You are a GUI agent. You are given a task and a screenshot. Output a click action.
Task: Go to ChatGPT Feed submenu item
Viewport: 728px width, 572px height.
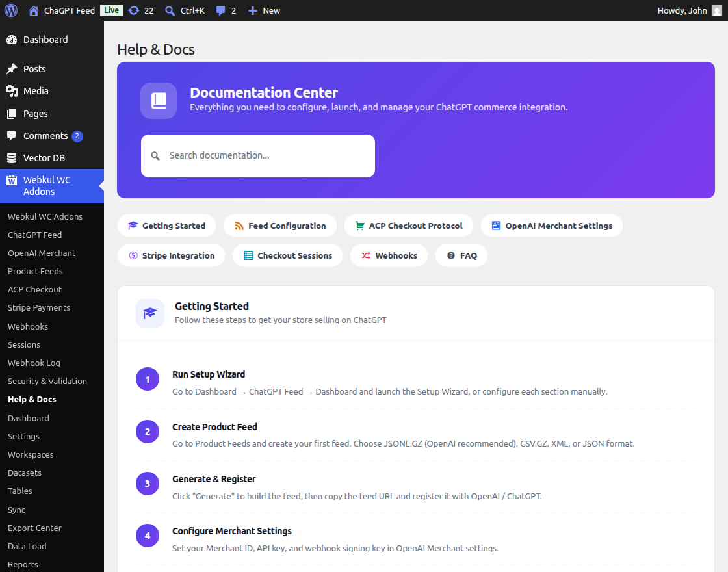pyautogui.click(x=35, y=235)
